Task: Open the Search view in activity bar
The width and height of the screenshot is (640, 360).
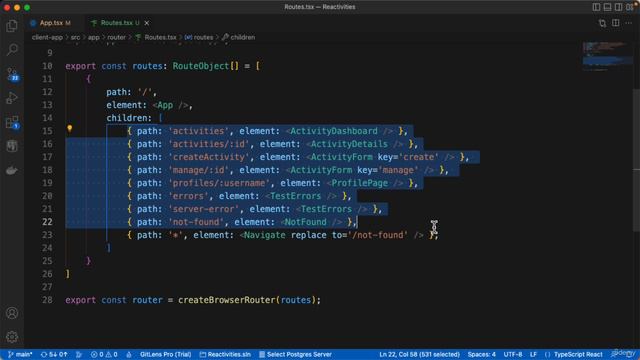Action: click(x=12, y=50)
